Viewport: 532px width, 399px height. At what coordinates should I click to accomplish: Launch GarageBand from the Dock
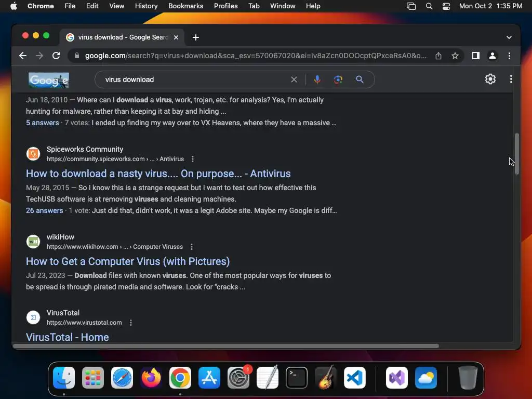[x=326, y=378]
